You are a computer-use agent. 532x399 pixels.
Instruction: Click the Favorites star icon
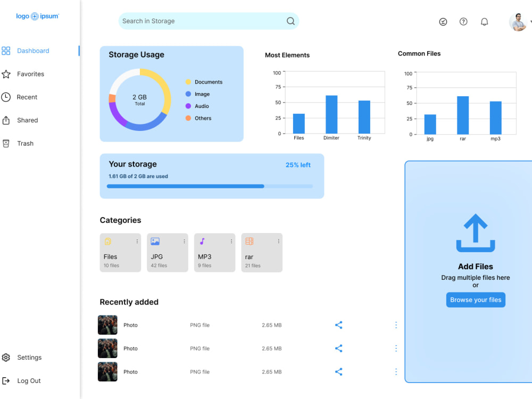coord(6,74)
